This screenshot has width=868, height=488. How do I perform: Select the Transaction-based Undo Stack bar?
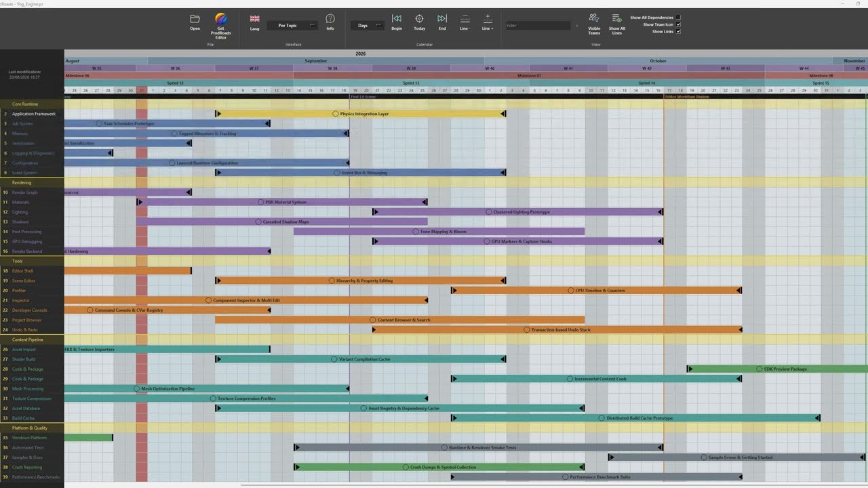557,329
